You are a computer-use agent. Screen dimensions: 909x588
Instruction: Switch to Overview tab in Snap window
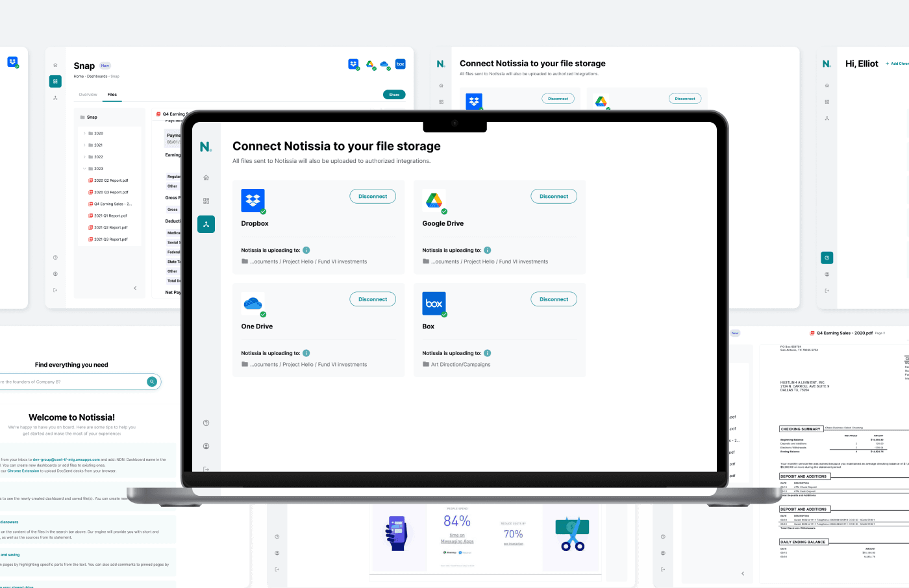point(88,95)
